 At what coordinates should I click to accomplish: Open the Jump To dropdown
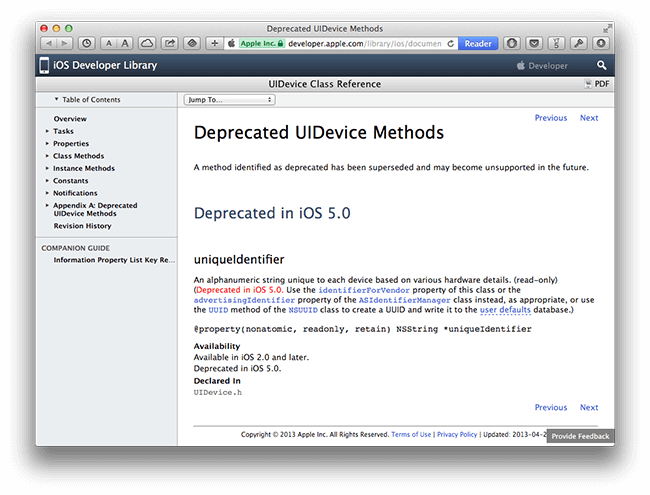pos(229,99)
